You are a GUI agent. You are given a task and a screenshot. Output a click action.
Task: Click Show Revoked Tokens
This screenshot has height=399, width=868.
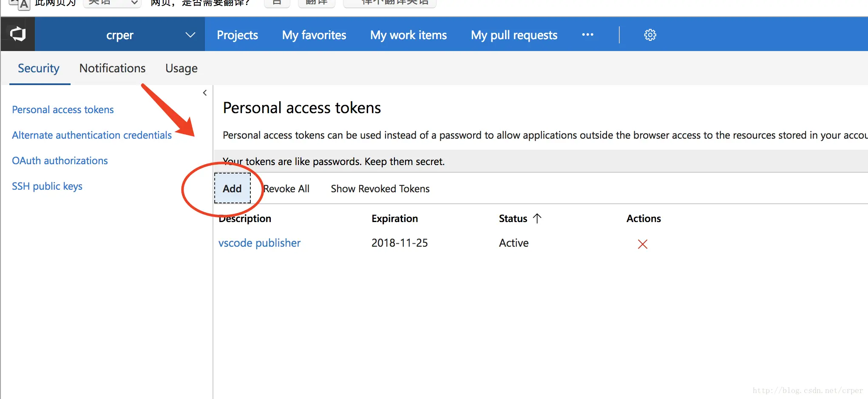pyautogui.click(x=380, y=188)
